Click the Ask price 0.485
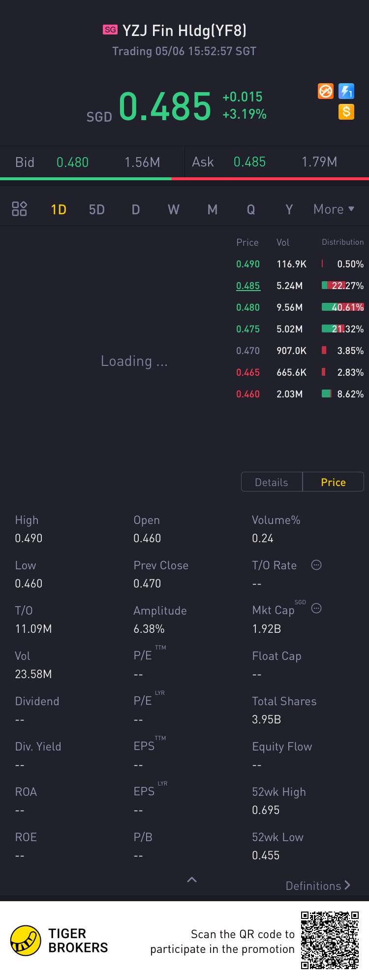369x980 pixels. tap(249, 162)
